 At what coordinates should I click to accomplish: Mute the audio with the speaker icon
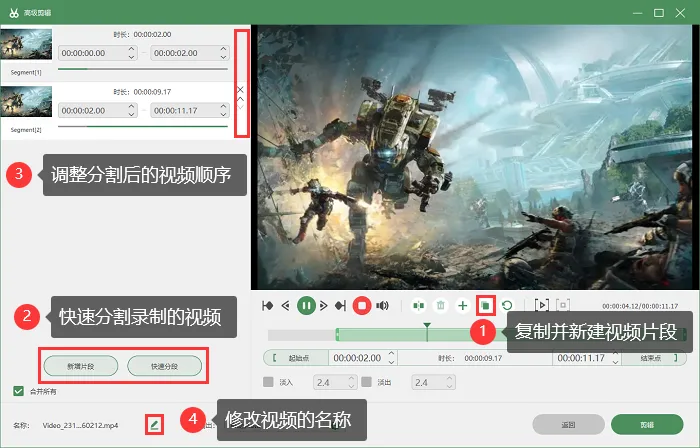382,306
